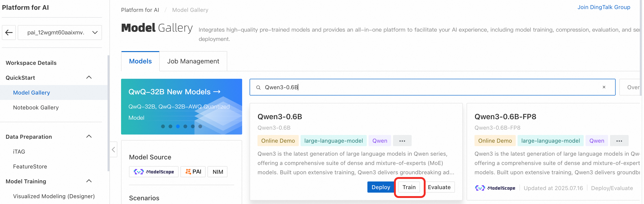
Task: Click 'Updated at 2025.07.16' text
Action: pyautogui.click(x=553, y=188)
